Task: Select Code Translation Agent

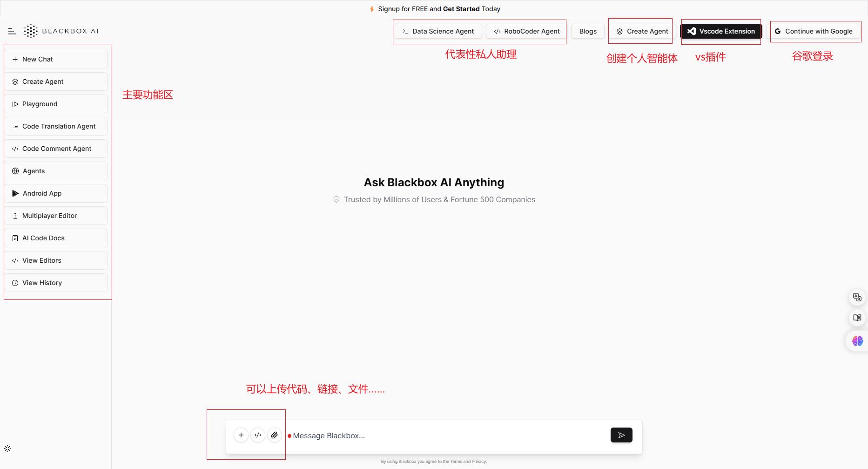Action: click(56, 126)
